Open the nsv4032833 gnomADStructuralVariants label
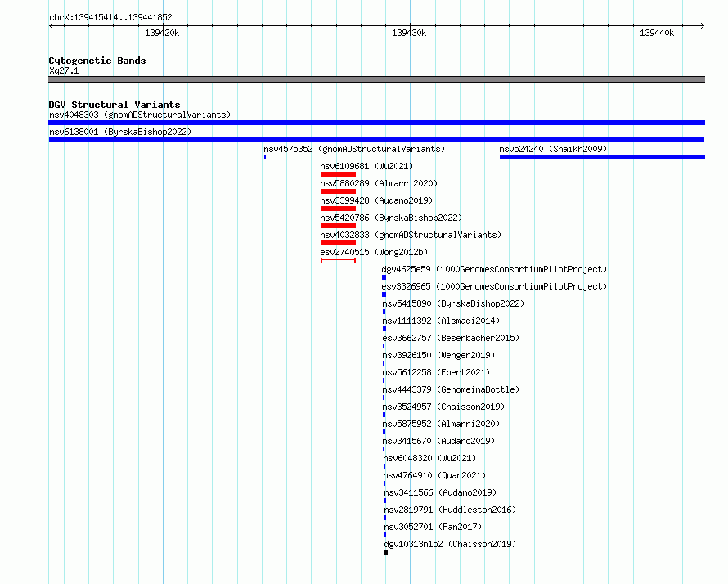This screenshot has width=728, height=584. pyautogui.click(x=411, y=235)
